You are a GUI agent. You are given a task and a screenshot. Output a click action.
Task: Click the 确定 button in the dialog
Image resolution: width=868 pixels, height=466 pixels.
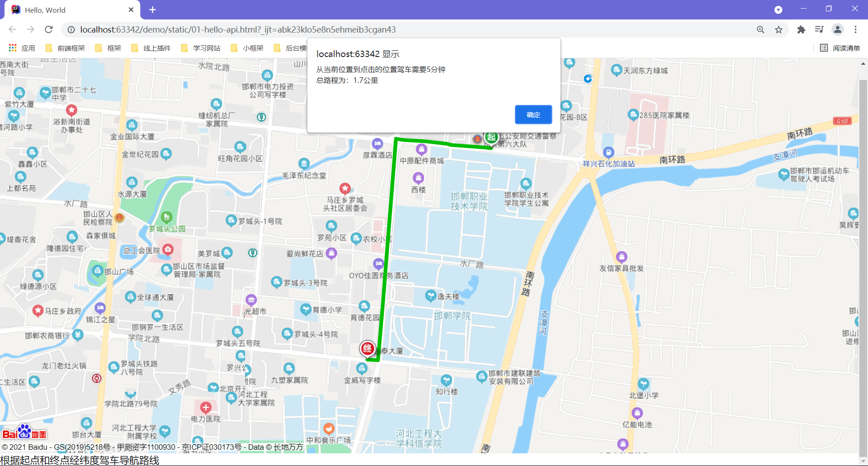[x=533, y=114]
